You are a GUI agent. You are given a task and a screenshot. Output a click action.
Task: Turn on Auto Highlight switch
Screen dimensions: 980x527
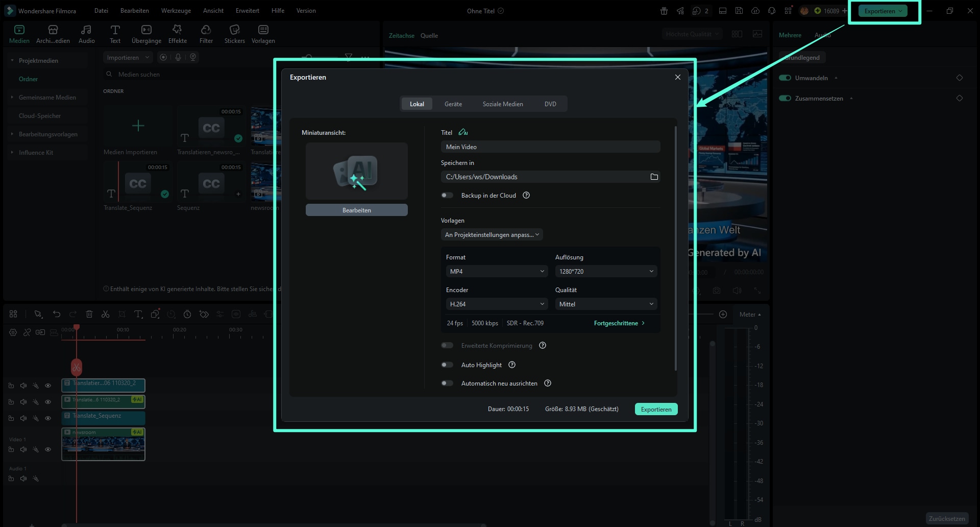447,365
